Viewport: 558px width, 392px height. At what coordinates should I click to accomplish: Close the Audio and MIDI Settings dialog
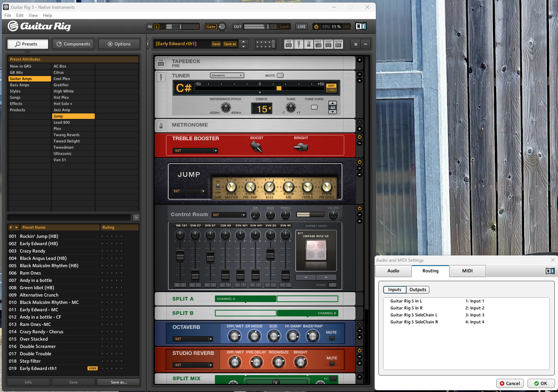click(553, 260)
